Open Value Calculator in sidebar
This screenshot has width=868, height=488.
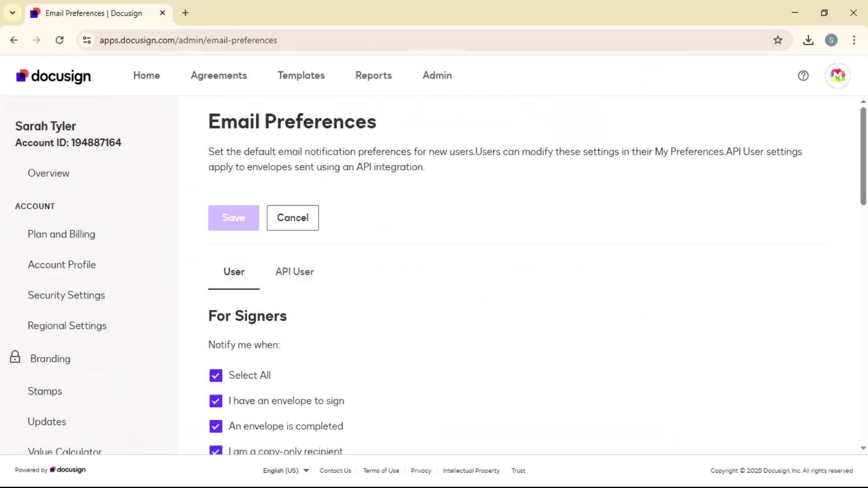65,450
